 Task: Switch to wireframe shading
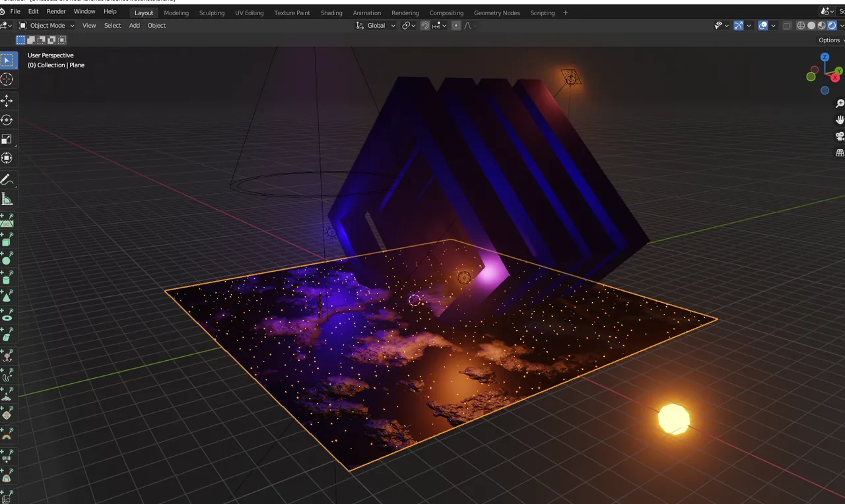(x=801, y=26)
